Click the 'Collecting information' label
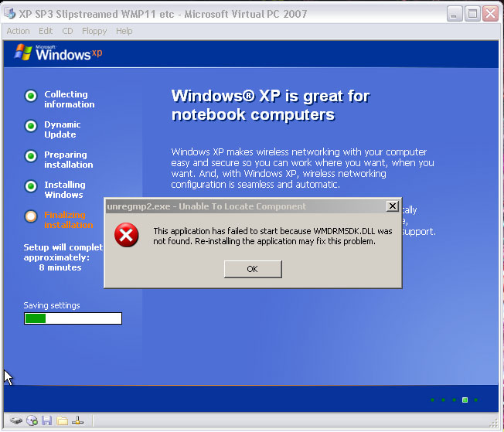Screen dimensions: 504x432 [70, 100]
